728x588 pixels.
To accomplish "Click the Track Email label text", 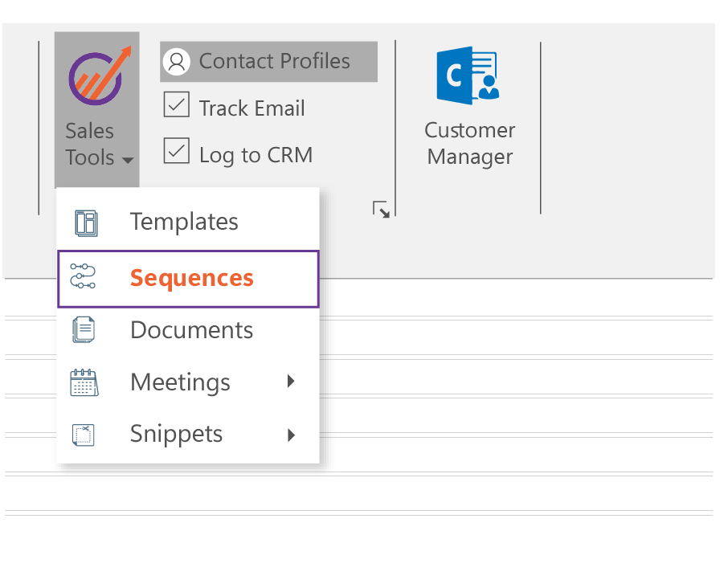I will [x=252, y=108].
